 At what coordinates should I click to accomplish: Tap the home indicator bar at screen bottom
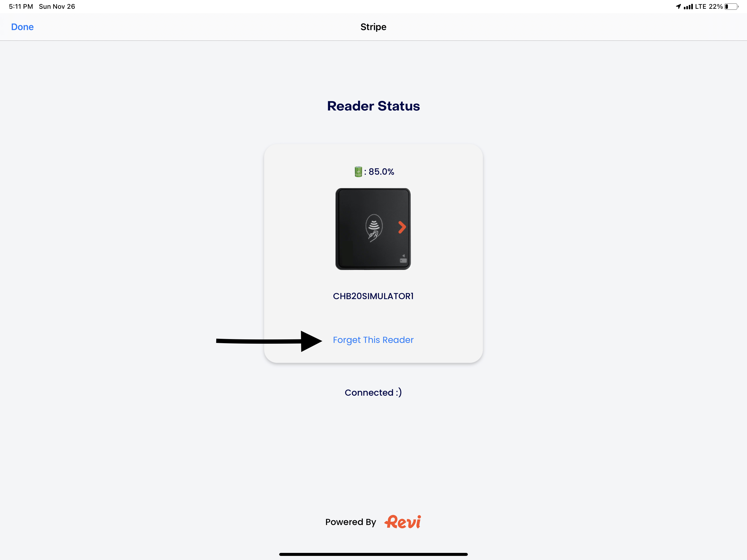click(x=373, y=554)
